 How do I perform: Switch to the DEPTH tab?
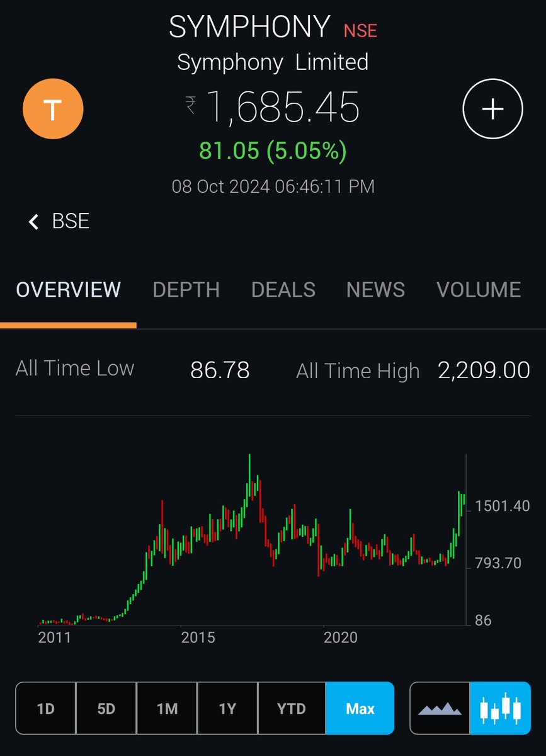pos(186,290)
